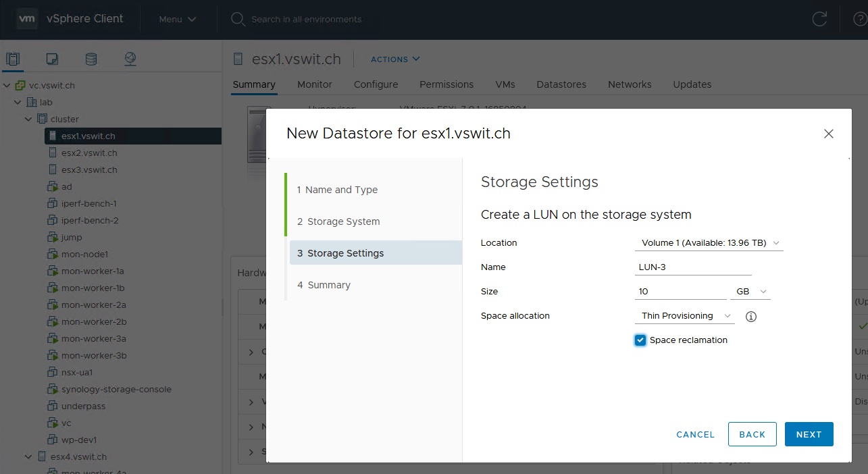The image size is (868, 474).
Task: Open the Space allocation dropdown
Action: [x=686, y=316]
